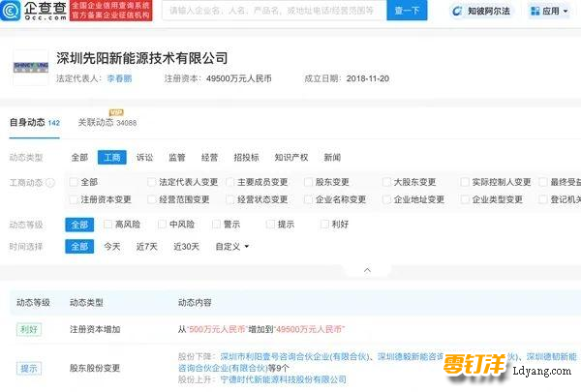
Task: Collapse the filter panel chevron
Action: pos(367,270)
